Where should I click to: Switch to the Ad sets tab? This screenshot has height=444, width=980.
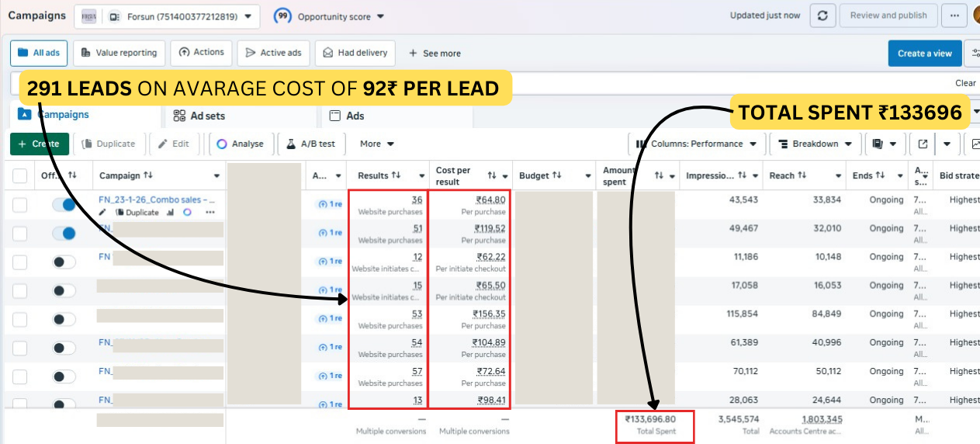tap(199, 116)
